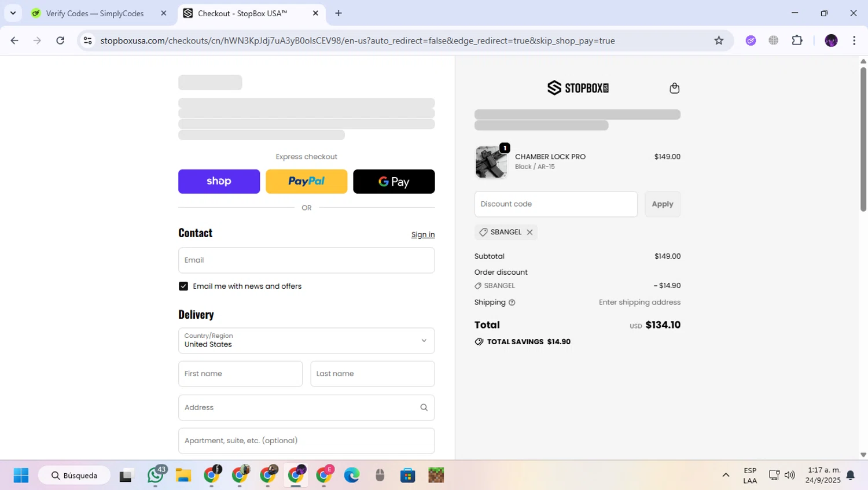868x490 pixels.
Task: Click the Address input field
Action: click(x=306, y=408)
